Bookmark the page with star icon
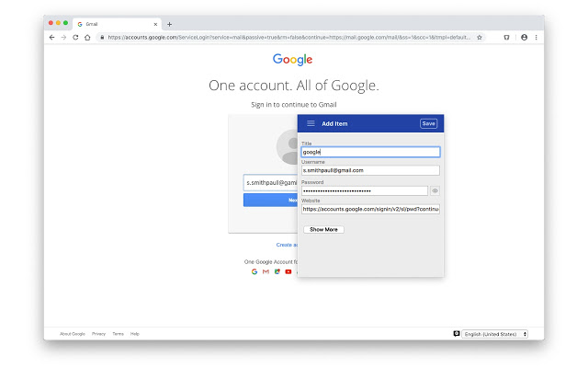Image resolution: width=588 pixels, height=368 pixels. point(480,37)
